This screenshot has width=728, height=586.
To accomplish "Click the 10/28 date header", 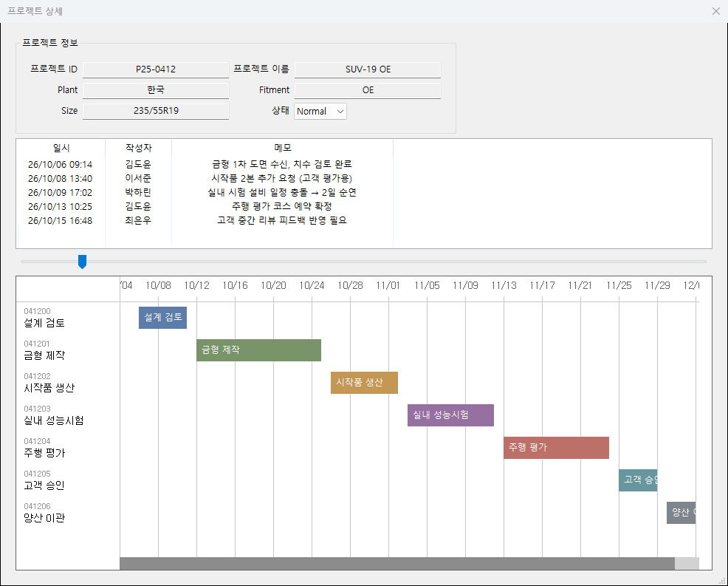I will point(350,285).
